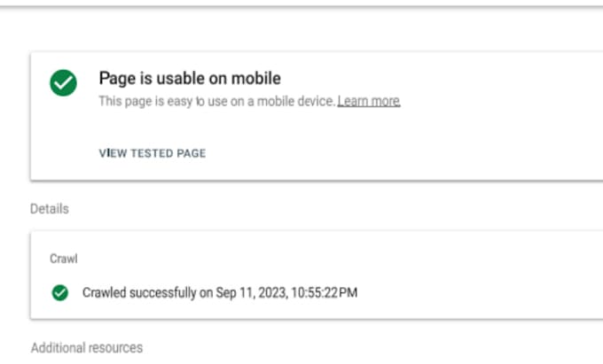
Task: Click the 10:55:22 PM crawl timestamp
Action: click(x=325, y=292)
